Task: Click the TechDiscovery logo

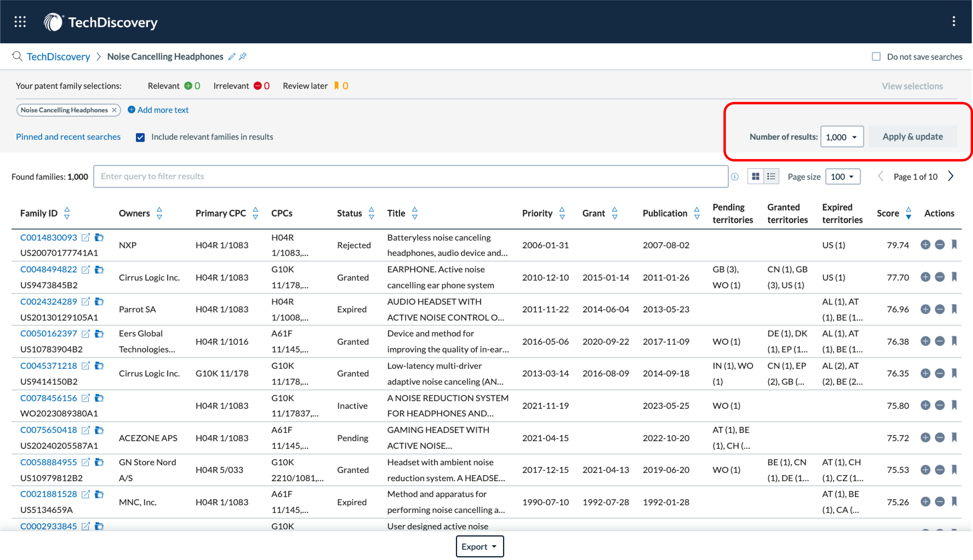Action: pos(100,22)
